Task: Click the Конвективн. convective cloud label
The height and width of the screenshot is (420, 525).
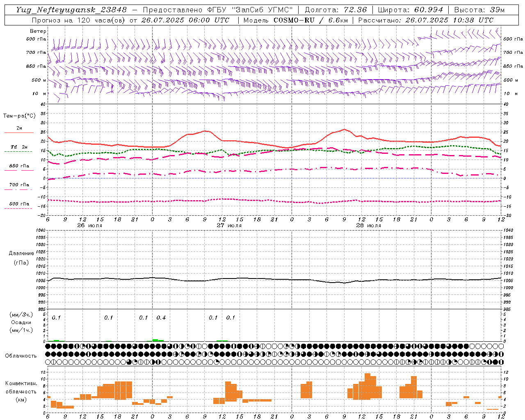Action: [x=21, y=383]
